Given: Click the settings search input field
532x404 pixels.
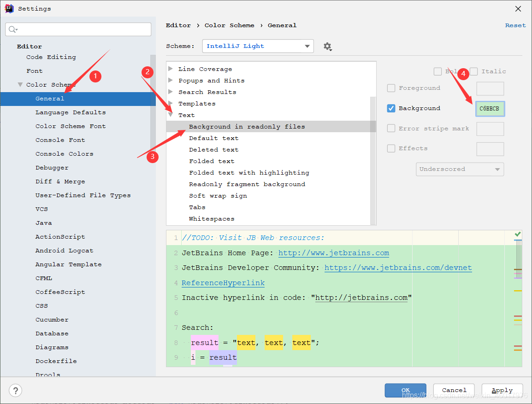Looking at the screenshot, I should 78,29.
